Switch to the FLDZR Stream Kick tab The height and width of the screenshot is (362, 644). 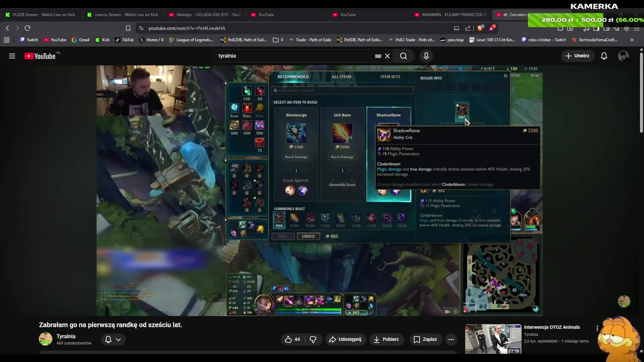click(40, 15)
